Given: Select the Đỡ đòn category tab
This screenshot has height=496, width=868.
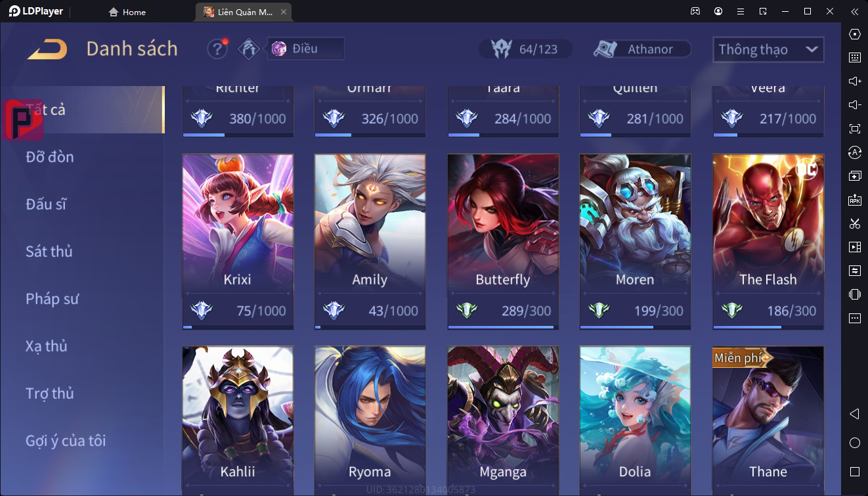Looking at the screenshot, I should click(50, 157).
